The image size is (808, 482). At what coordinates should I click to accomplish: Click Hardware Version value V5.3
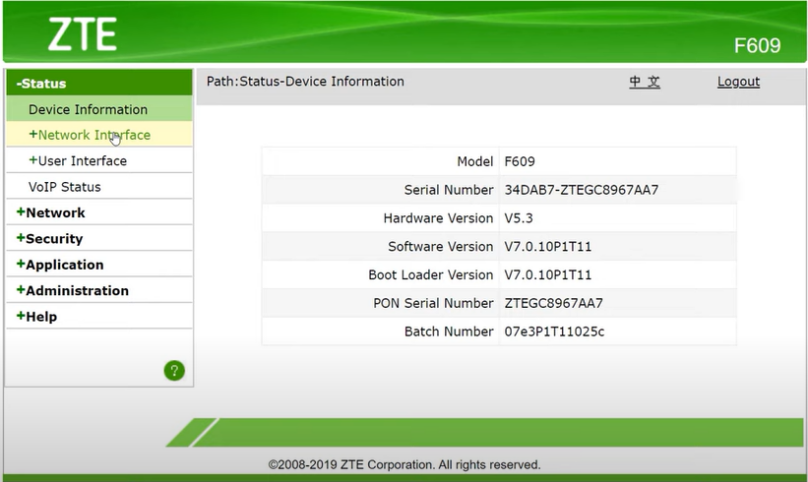pos(518,218)
